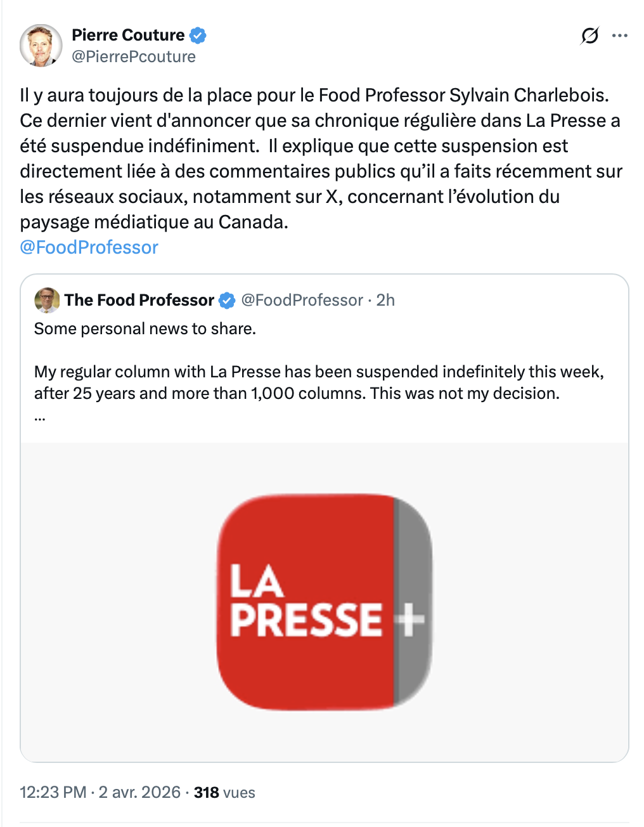Click the 2 avr. 2026 date
The height and width of the screenshot is (827, 644).
(139, 793)
